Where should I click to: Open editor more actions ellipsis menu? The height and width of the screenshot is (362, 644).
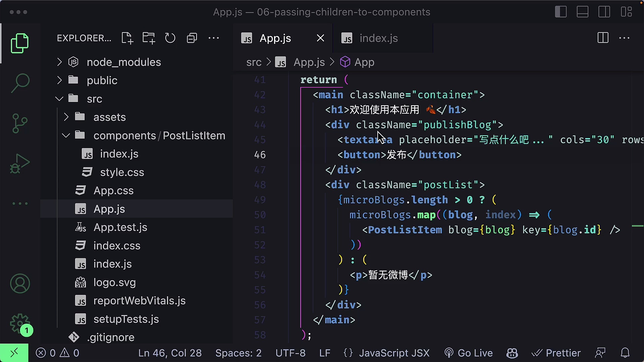click(x=624, y=38)
